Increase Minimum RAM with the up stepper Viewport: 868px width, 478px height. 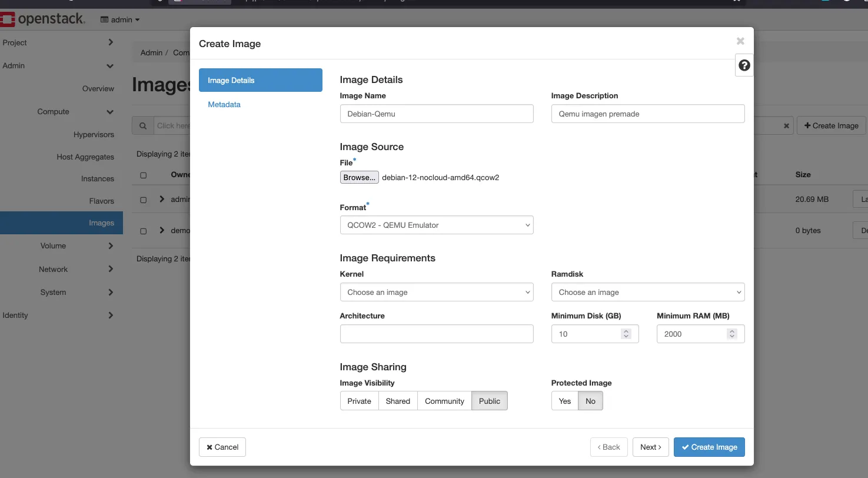click(731, 331)
